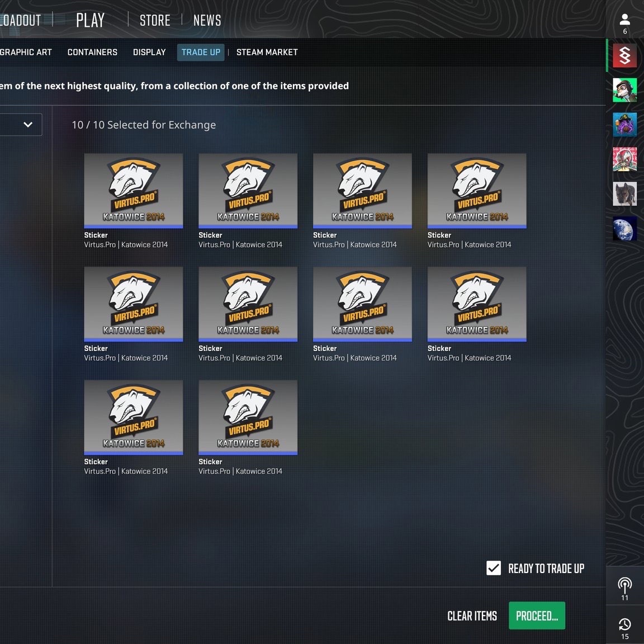Open the broadcast antenna icon labeled 11
The image size is (644, 644).
tap(624, 585)
